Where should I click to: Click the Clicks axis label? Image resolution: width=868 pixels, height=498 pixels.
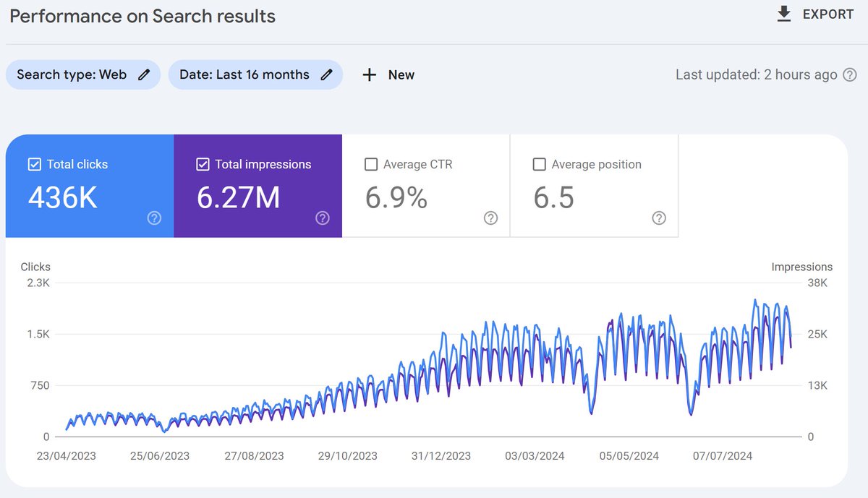(x=35, y=267)
